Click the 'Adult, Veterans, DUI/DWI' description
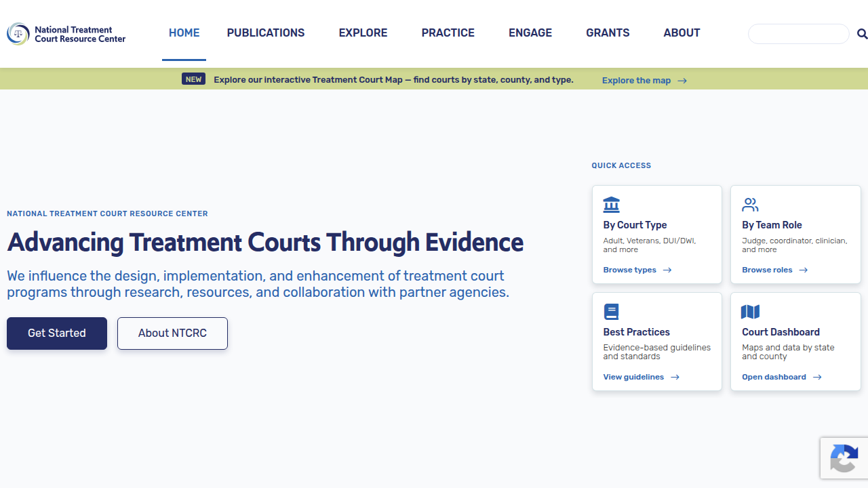The height and width of the screenshot is (488, 868). click(650, 245)
